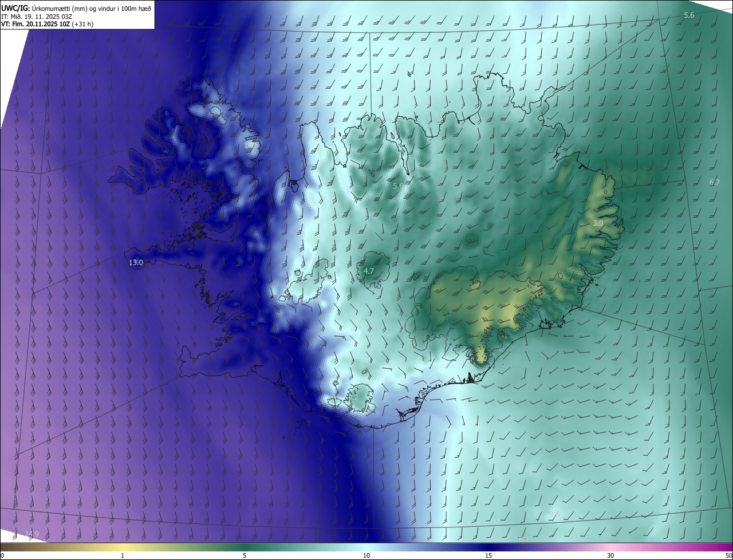This screenshot has width=733, height=560.
Task: Click the 10 tick on the color scale
Action: pos(366,555)
